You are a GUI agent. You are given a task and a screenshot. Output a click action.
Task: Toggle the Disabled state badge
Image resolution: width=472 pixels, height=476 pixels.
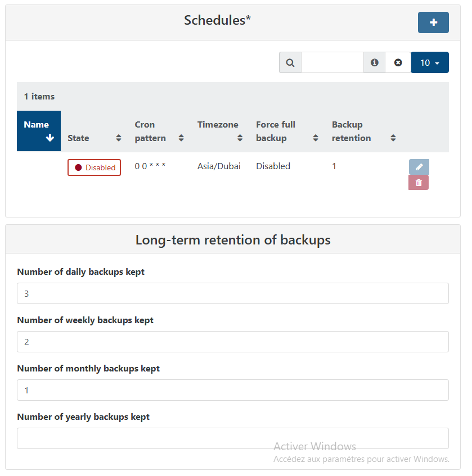pyautogui.click(x=95, y=167)
